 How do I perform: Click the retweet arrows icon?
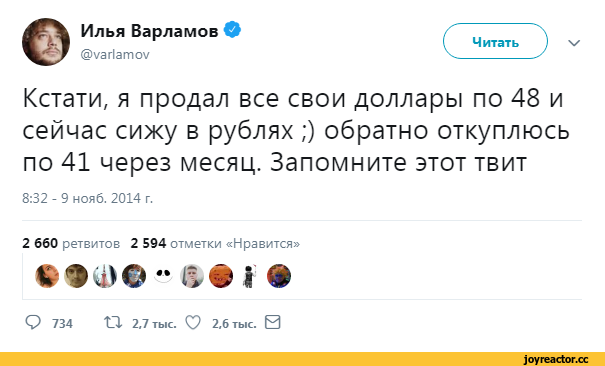pyautogui.click(x=113, y=322)
